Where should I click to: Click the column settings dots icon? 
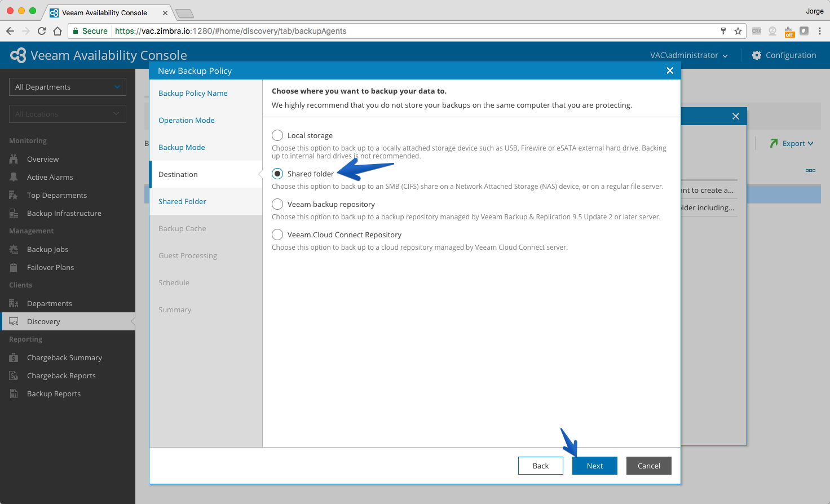[x=810, y=170]
